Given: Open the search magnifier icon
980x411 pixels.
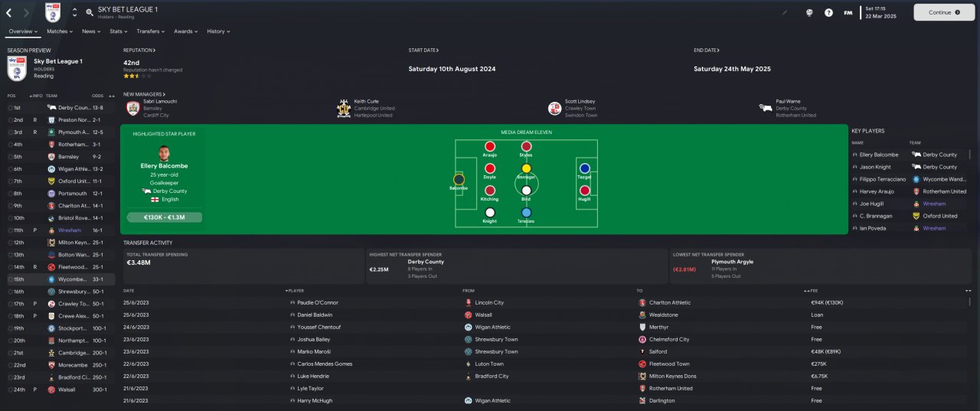Looking at the screenshot, I should (x=90, y=12).
